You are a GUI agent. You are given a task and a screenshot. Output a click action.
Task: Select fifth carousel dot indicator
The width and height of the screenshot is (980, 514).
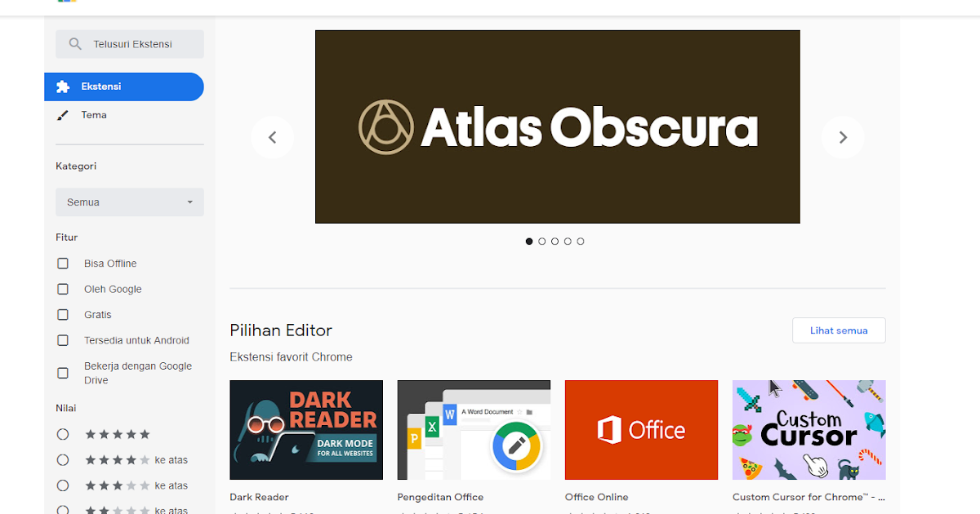click(x=581, y=241)
